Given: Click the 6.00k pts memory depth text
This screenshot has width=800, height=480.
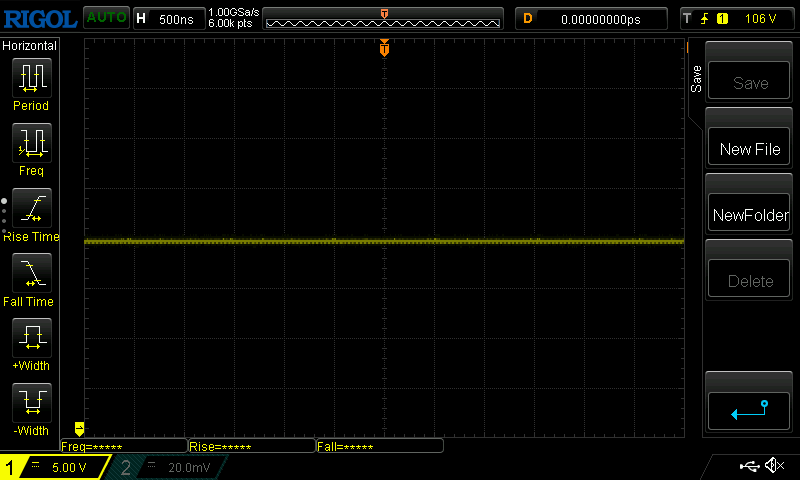Looking at the screenshot, I should coord(230,23).
